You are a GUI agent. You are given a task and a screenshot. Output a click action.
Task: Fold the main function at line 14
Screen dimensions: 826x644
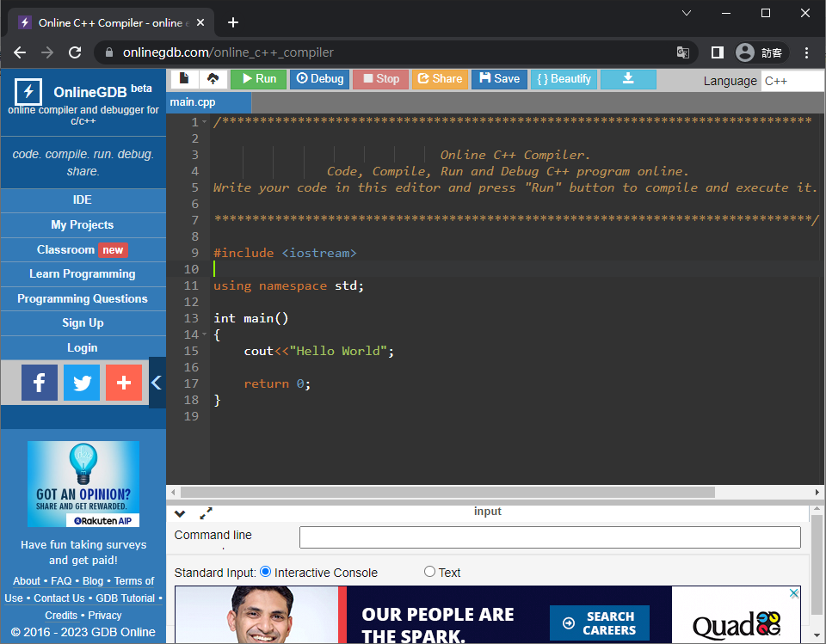pos(205,335)
